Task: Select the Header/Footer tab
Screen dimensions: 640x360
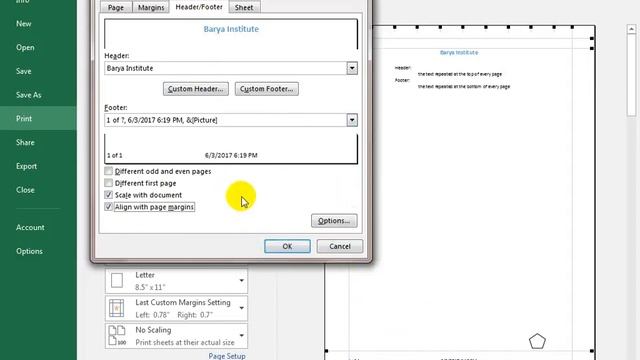Action: (199, 7)
